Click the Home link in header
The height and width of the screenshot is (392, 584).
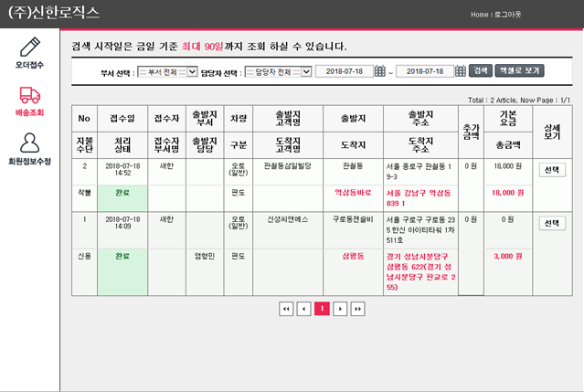(x=479, y=15)
